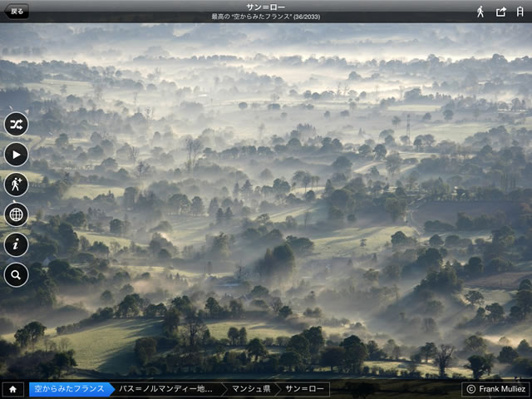The width and height of the screenshot is (532, 399).
Task: Tap the サン＝ロー title text
Action: (266, 7)
